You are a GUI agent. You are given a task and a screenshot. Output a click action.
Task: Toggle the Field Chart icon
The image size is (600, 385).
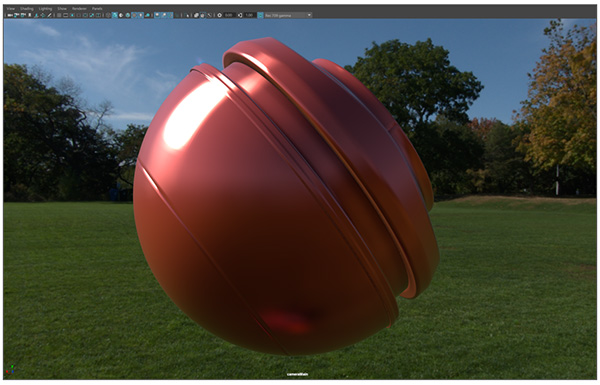[85, 15]
